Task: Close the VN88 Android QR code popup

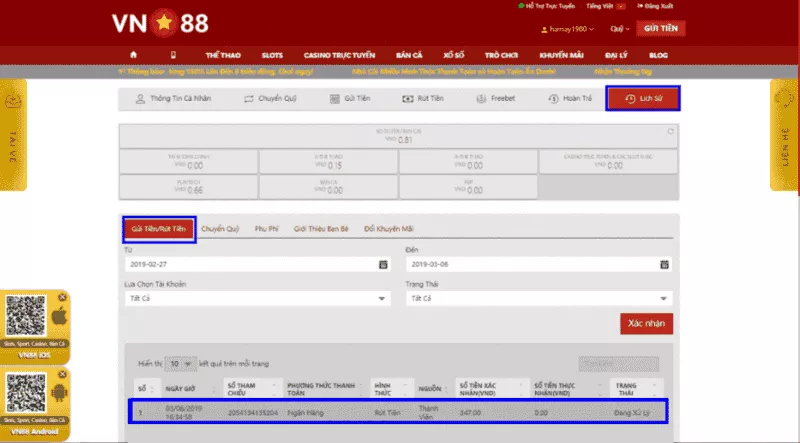Action: [x=62, y=374]
